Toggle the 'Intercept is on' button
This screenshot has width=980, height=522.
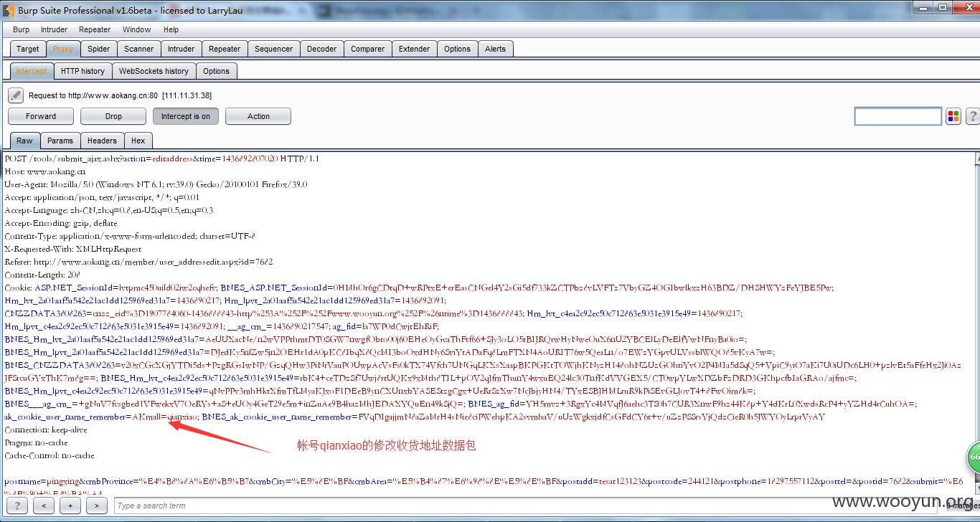(186, 116)
